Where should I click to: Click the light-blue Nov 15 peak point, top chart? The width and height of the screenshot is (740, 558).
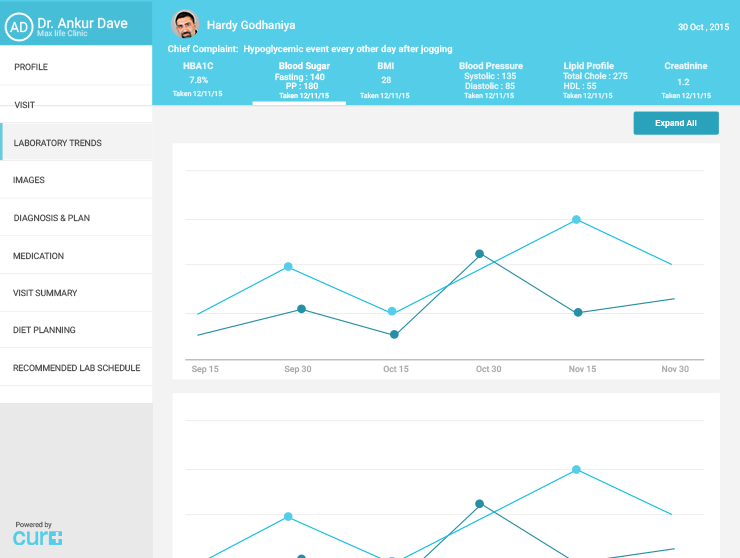pos(576,220)
